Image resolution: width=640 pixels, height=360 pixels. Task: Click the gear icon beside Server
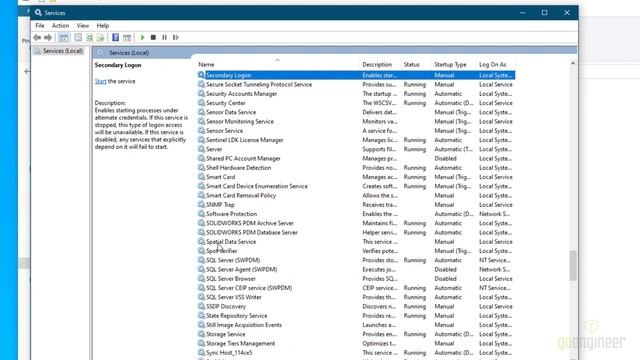coord(201,149)
